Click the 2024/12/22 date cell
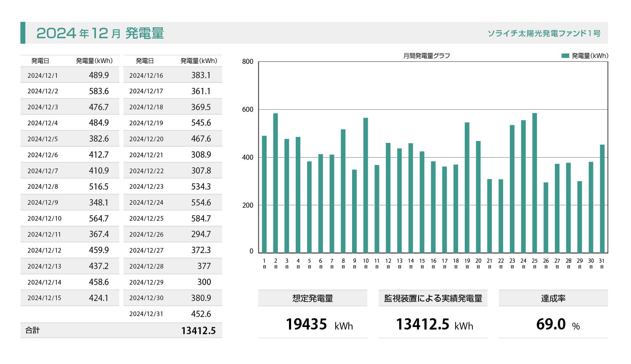 [146, 171]
